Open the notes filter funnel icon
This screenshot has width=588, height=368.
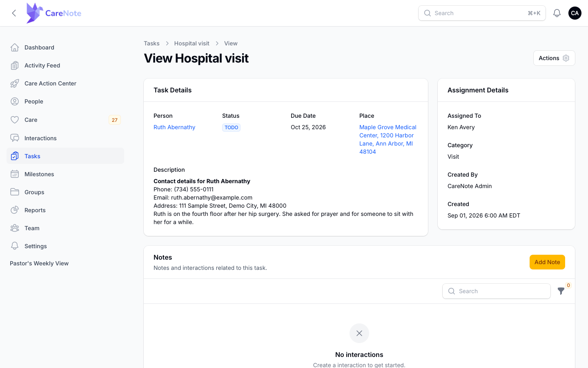561,291
